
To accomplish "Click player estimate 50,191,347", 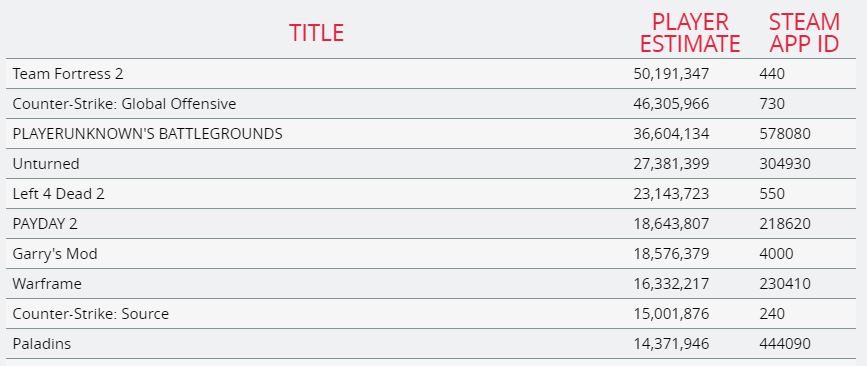I will click(x=671, y=74).
